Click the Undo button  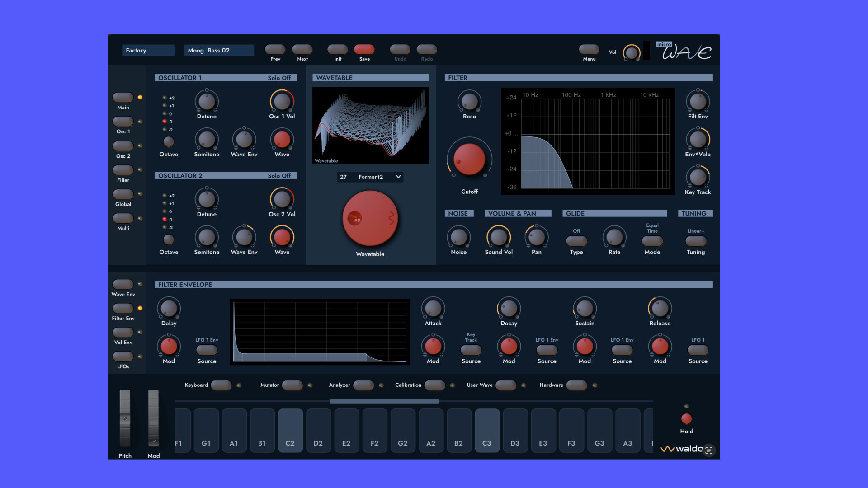(400, 49)
